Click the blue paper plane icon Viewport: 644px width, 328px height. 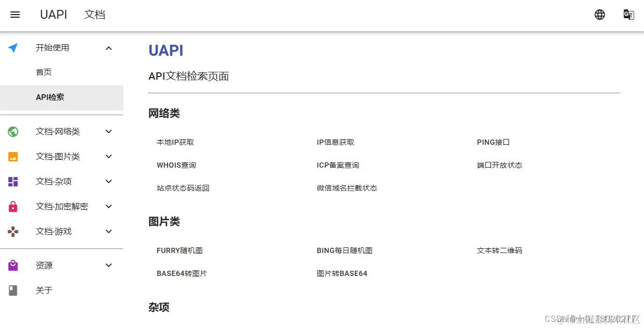[x=13, y=48]
